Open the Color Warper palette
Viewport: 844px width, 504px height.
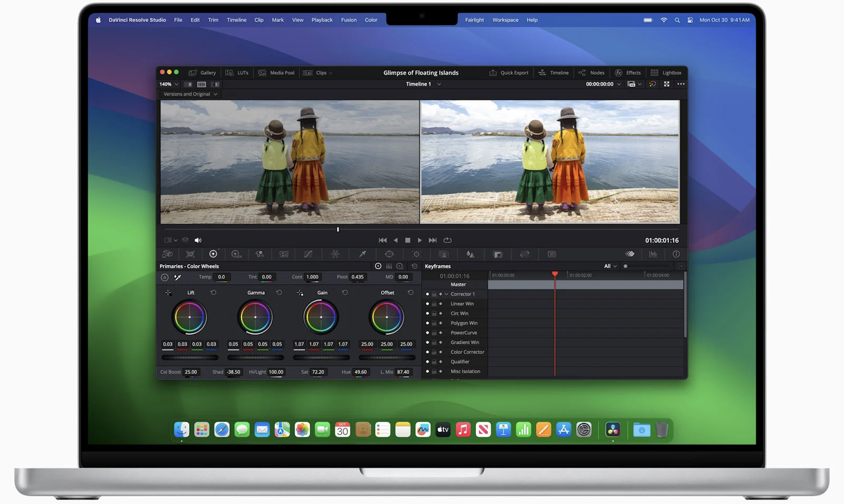point(335,254)
